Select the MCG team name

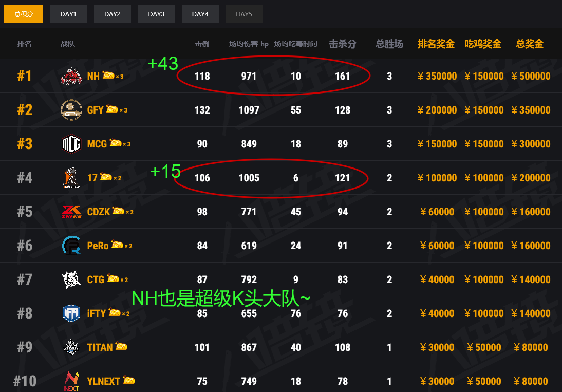coord(97,144)
